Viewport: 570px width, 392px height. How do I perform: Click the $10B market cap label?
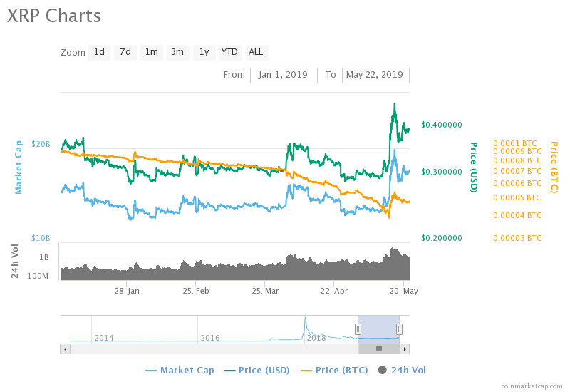(x=41, y=238)
